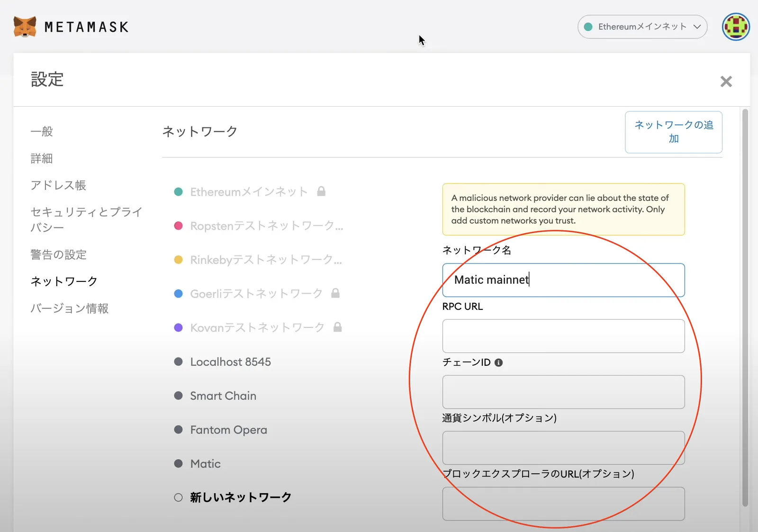Click the hollow circle beside 新しいネットワーク

click(178, 497)
